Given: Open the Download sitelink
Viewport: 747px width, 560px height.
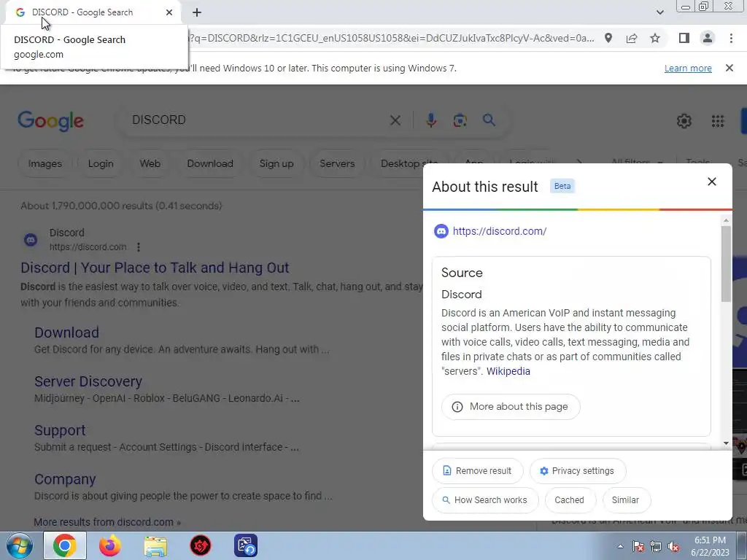Looking at the screenshot, I should coord(66,332).
